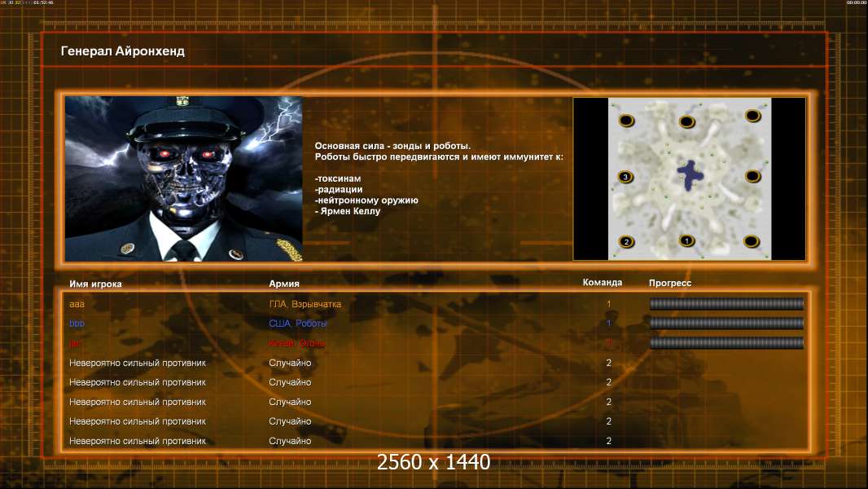The width and height of the screenshot is (868, 489).
Task: Click the robot general portrait image
Action: coord(184,178)
